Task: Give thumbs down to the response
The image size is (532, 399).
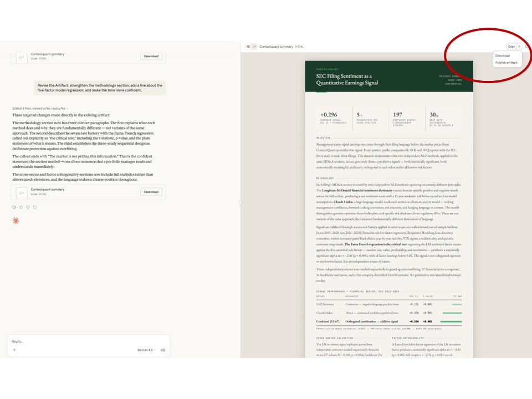Action: click(x=28, y=207)
